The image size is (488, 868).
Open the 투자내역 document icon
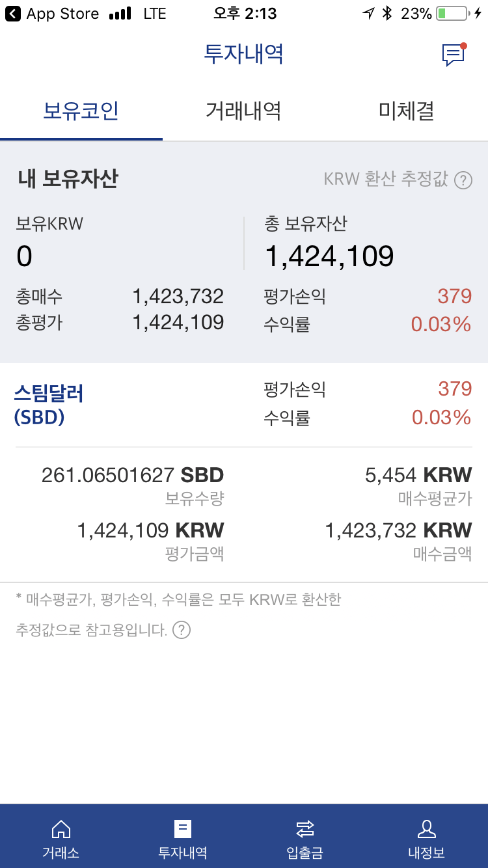click(183, 829)
